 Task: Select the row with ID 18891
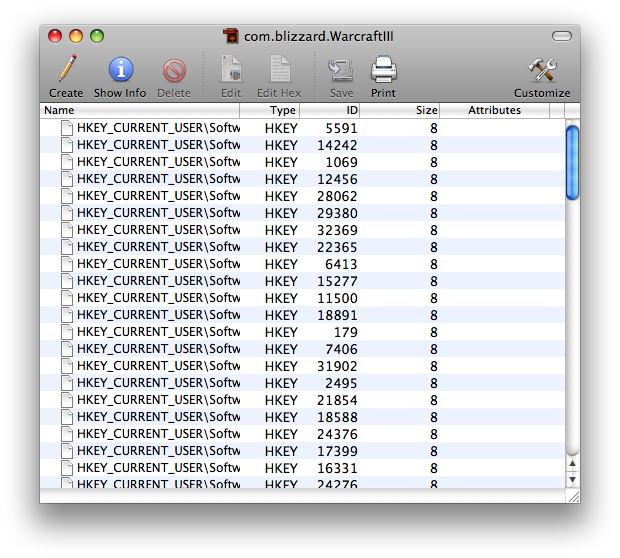302,315
